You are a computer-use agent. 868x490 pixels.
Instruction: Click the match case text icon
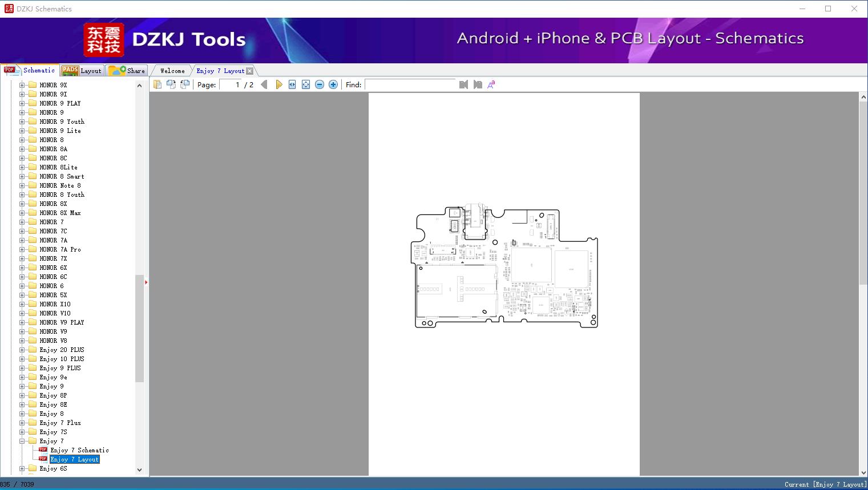pyautogui.click(x=491, y=84)
